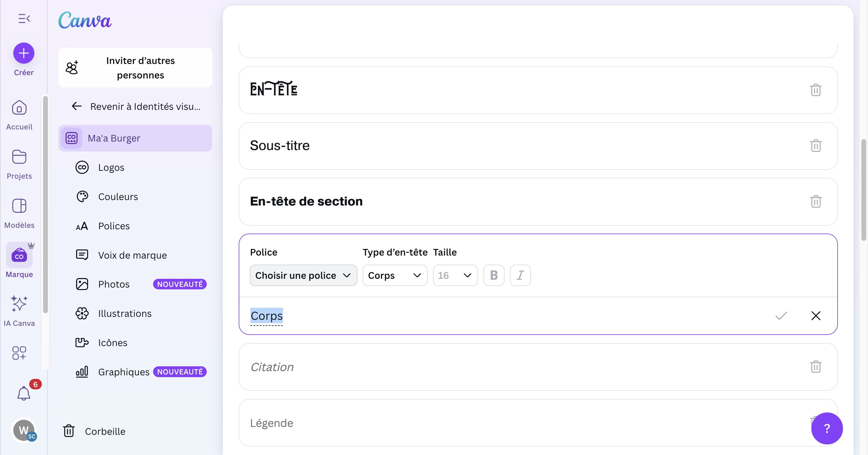
Task: Open the notifications bell
Action: (x=24, y=393)
